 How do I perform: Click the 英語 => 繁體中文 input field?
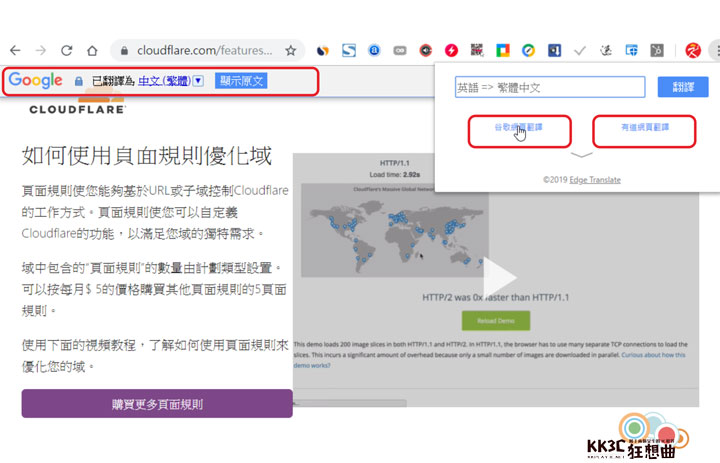[550, 87]
